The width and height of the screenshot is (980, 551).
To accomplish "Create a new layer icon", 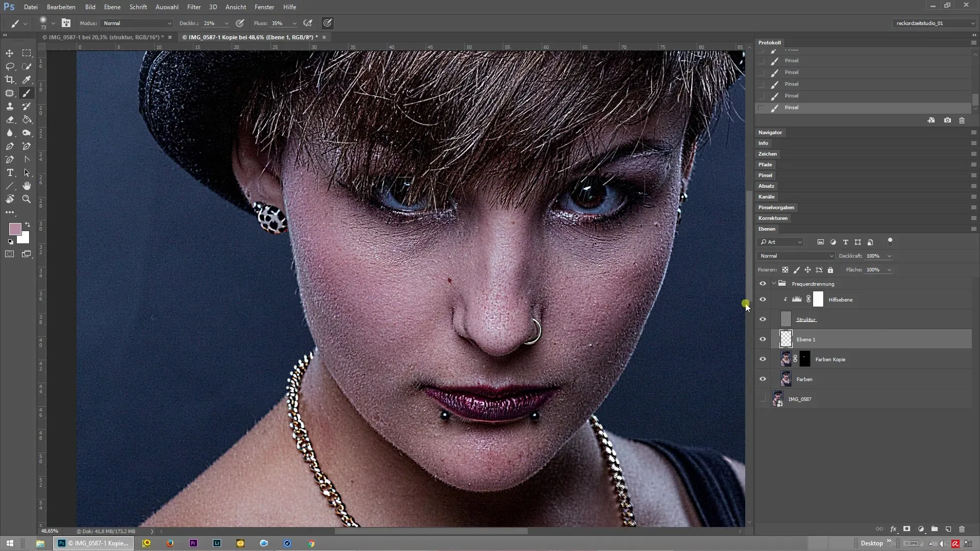I will [948, 529].
